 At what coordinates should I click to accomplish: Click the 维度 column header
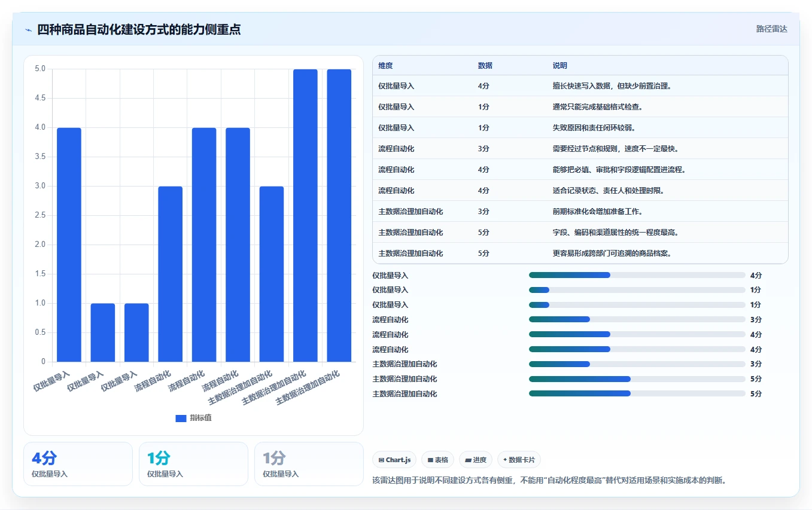pos(385,66)
